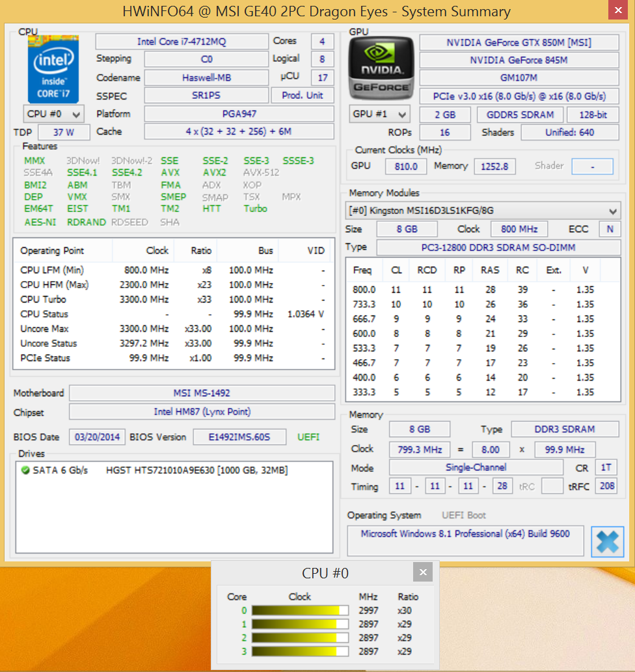This screenshot has height=672, width=635.
Task: Select the CPU Turbo operating point row
Action: pyautogui.click(x=173, y=300)
